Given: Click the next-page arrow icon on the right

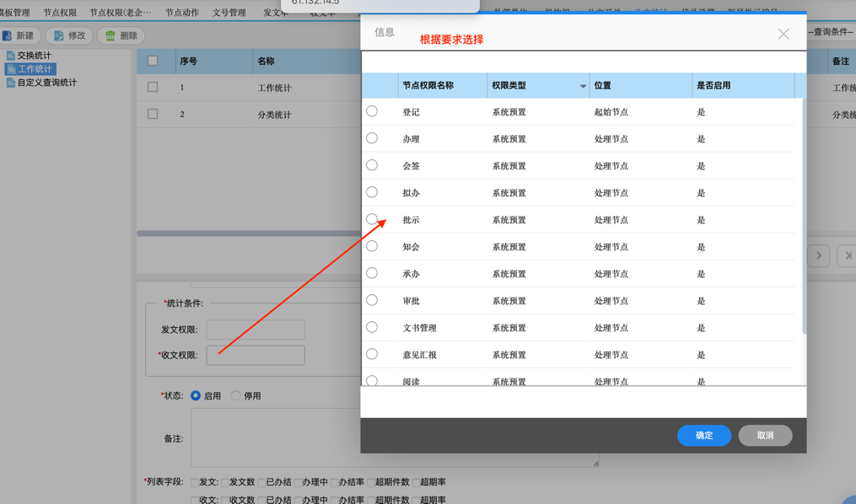Looking at the screenshot, I should pos(817,255).
